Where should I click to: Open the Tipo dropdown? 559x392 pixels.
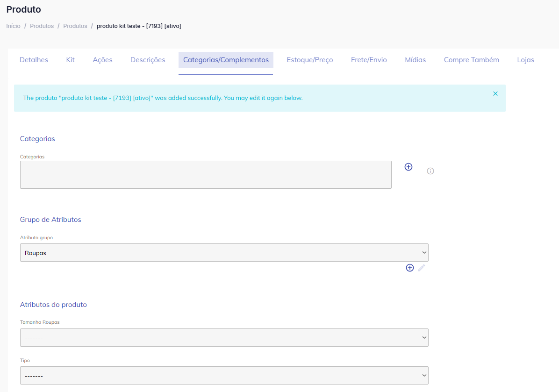[x=224, y=375]
